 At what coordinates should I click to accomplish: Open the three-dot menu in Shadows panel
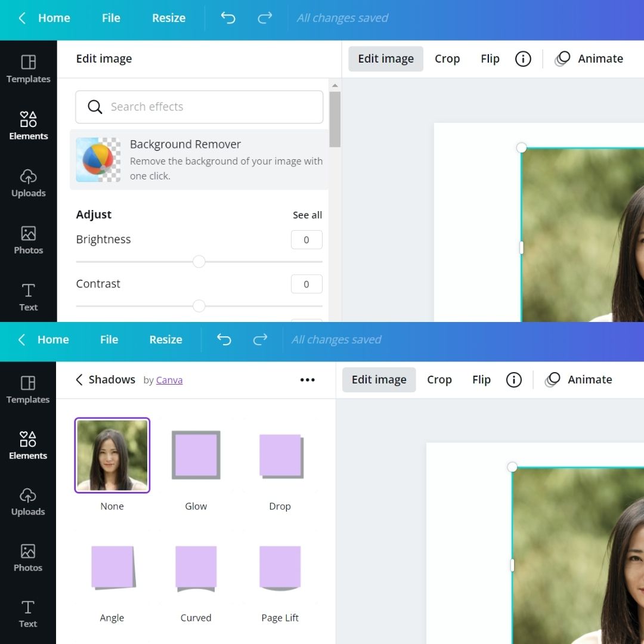click(x=307, y=380)
